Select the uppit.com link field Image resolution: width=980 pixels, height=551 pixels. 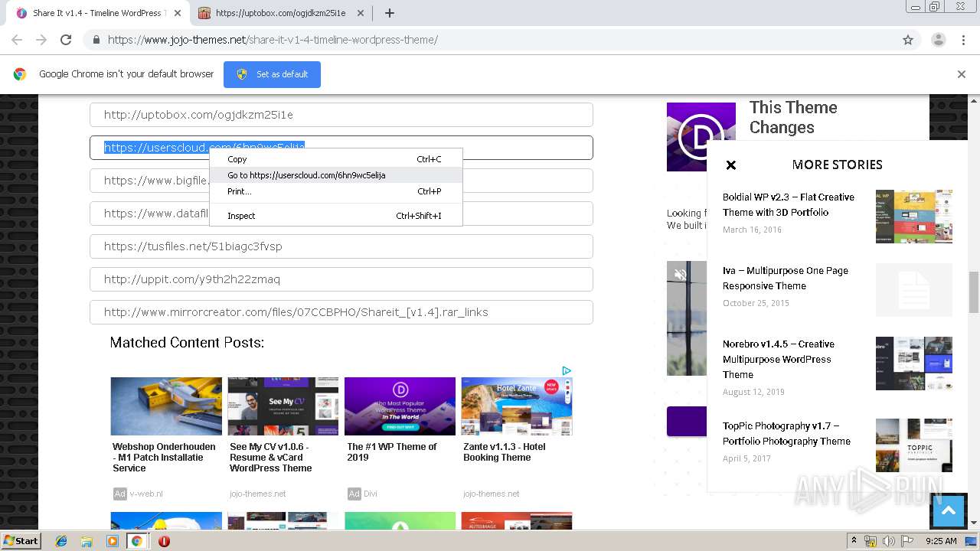click(341, 279)
